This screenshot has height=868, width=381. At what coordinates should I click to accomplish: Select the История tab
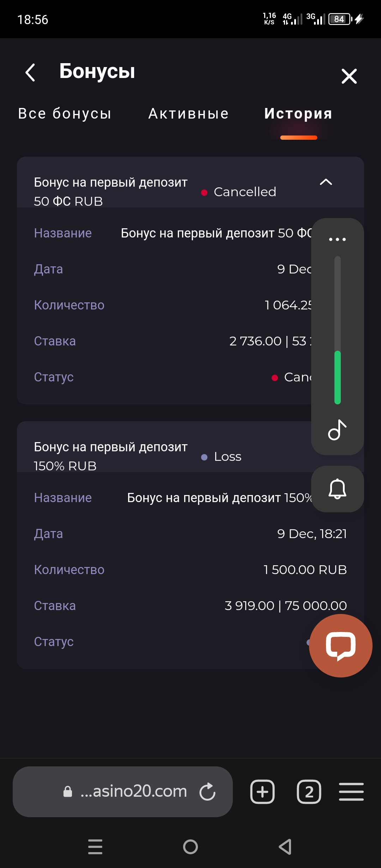coord(298,114)
